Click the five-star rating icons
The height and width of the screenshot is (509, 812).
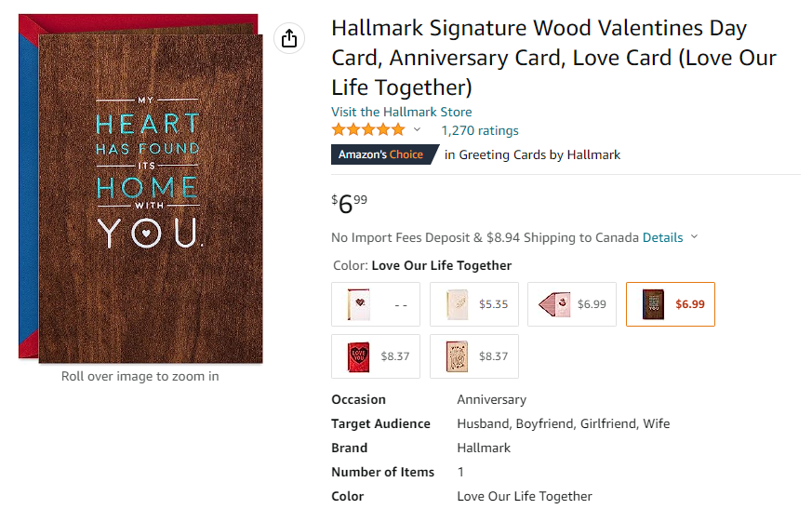(368, 129)
